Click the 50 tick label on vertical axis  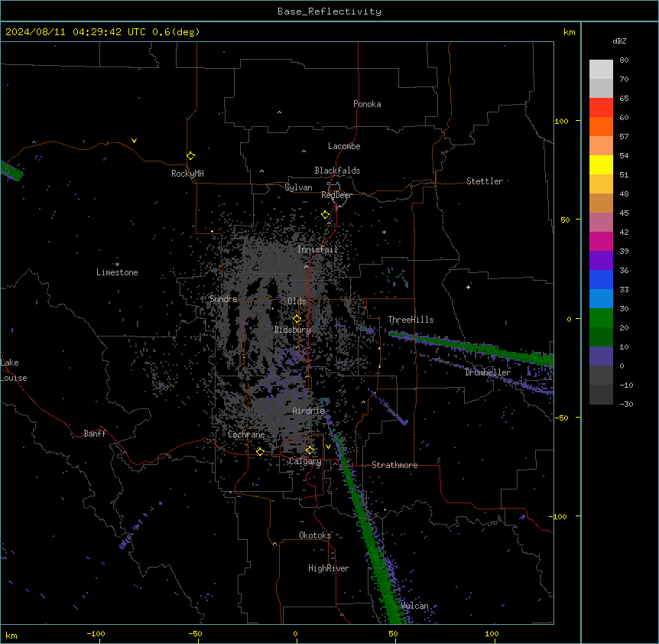pyautogui.click(x=565, y=220)
